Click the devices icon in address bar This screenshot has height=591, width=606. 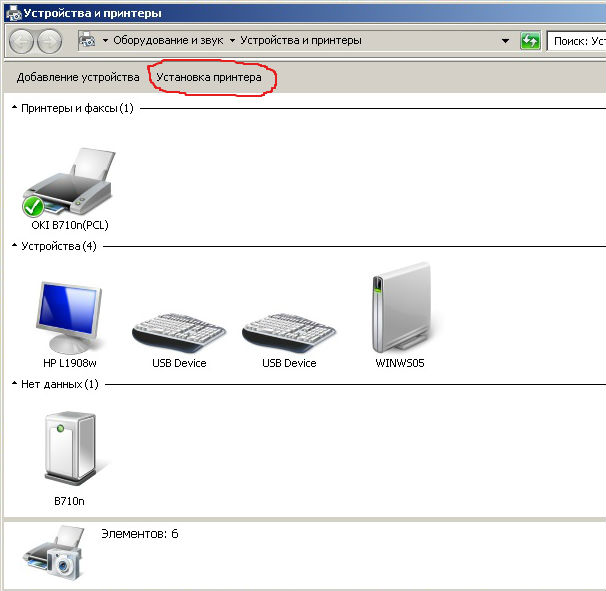[x=88, y=41]
